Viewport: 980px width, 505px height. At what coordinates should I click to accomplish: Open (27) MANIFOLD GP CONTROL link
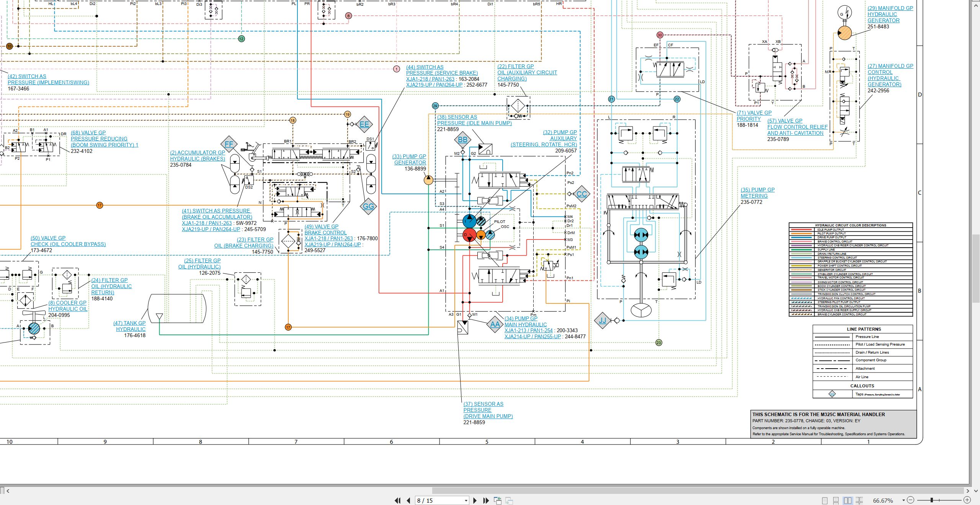[x=890, y=75]
